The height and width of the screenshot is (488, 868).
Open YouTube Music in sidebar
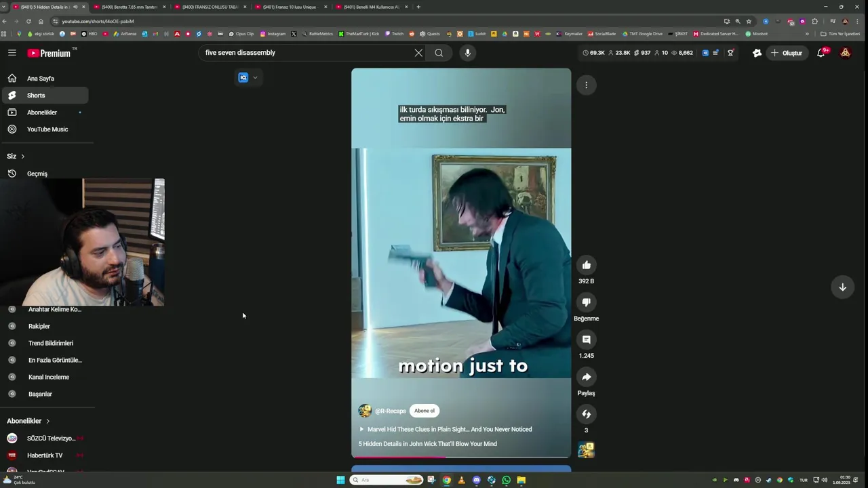click(x=45, y=129)
